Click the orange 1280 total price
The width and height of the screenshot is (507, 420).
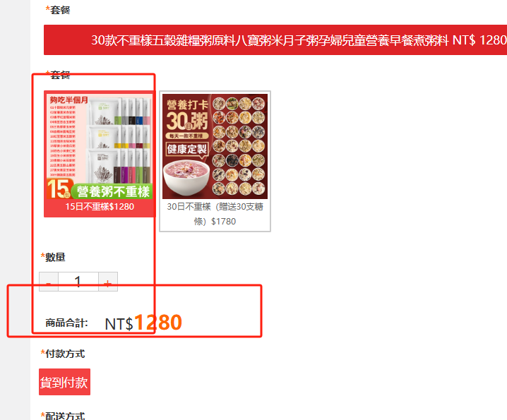click(157, 323)
